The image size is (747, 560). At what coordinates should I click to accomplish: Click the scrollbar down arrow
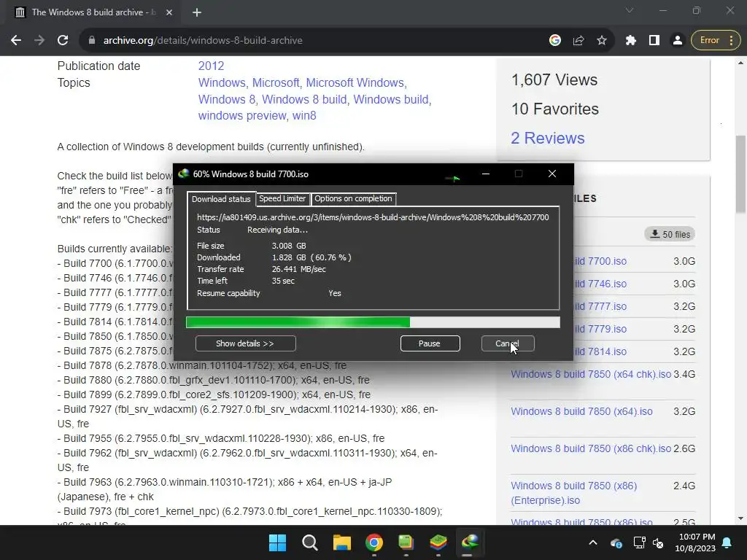coord(740,518)
